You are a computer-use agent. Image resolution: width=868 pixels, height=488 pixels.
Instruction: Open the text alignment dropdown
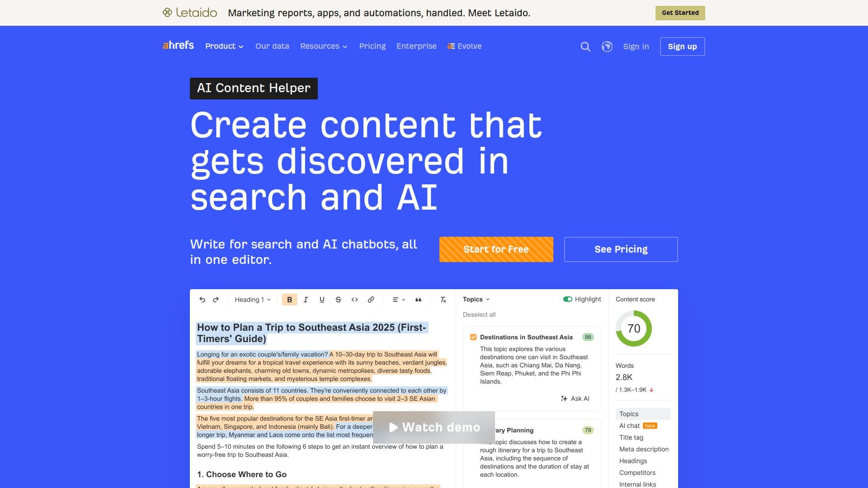398,300
